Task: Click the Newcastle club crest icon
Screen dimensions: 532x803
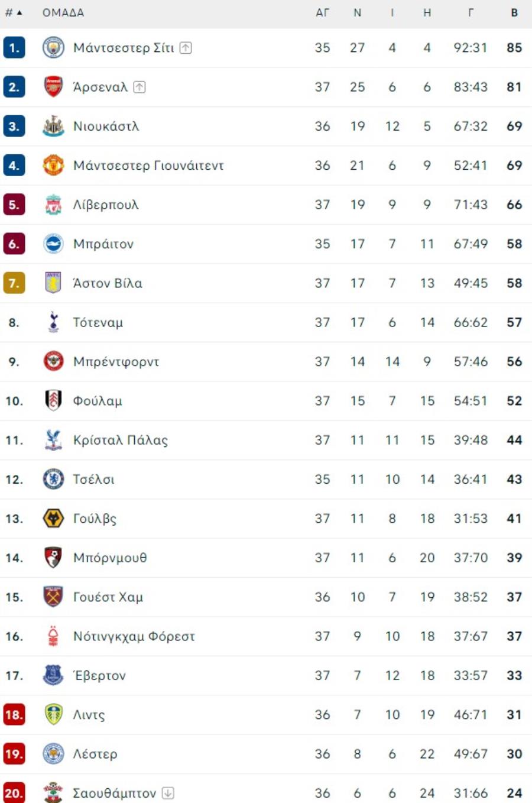Action: click(x=53, y=127)
